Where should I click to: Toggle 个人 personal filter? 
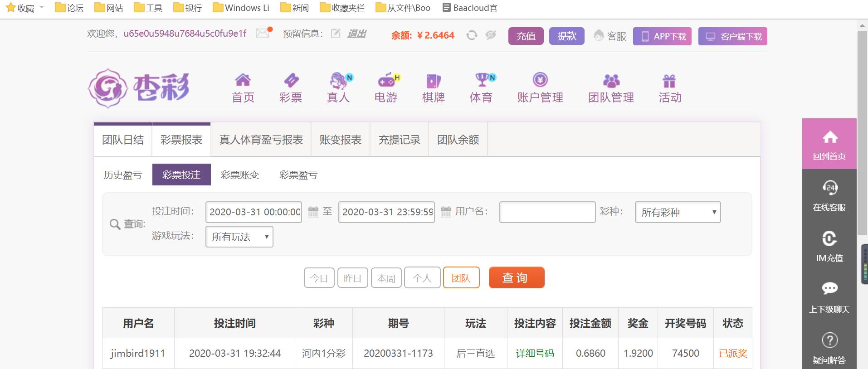(422, 277)
